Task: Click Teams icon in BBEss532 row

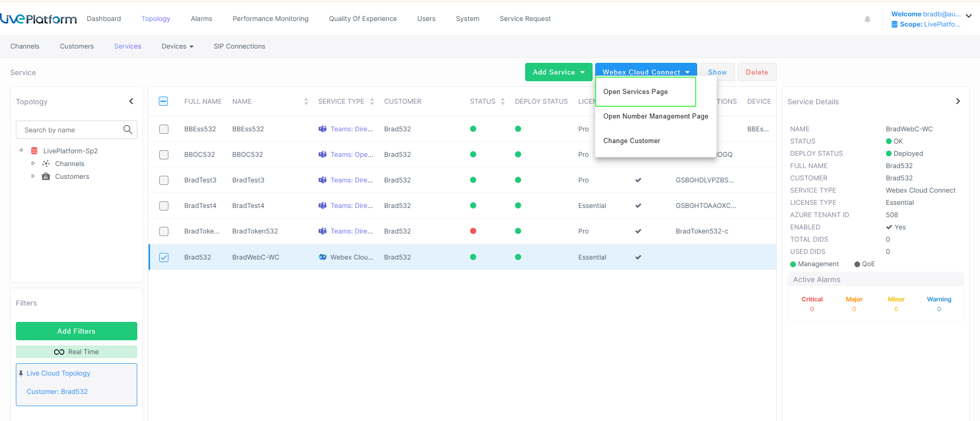Action: tap(323, 129)
